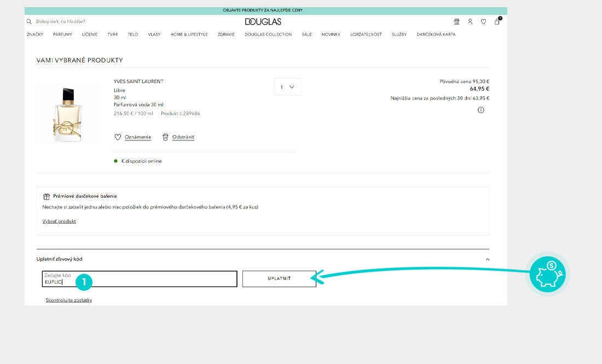The image size is (602, 364).
Task: Click the Douglas logo
Action: click(263, 22)
